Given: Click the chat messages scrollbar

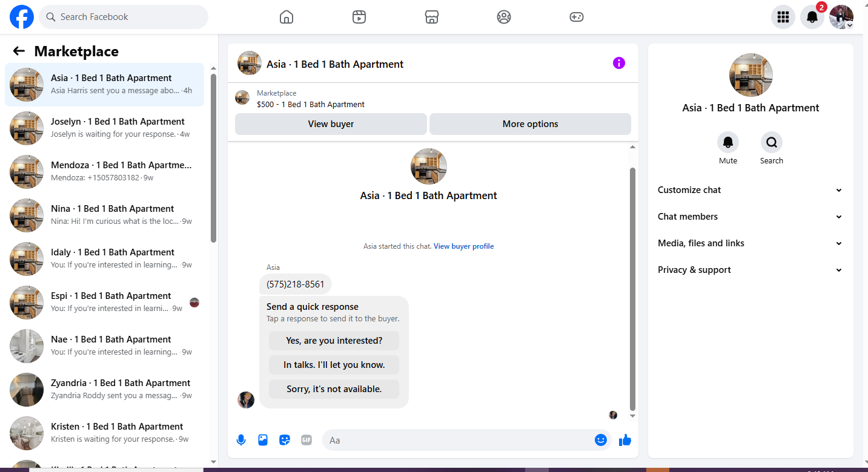Looking at the screenshot, I should (633, 289).
